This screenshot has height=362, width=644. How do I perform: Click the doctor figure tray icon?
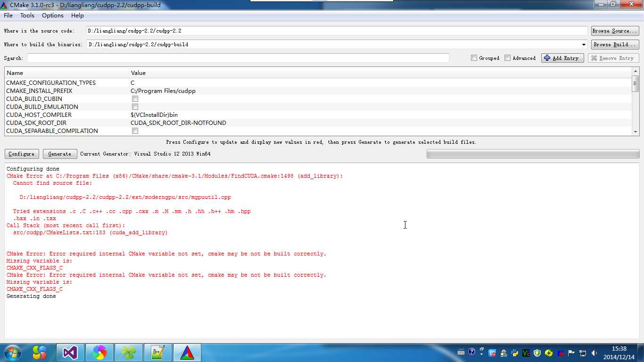pos(504,353)
